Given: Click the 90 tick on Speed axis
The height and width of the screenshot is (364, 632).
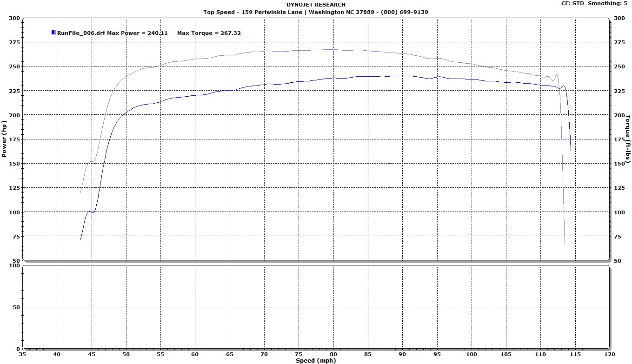Looking at the screenshot, I should [x=402, y=354].
